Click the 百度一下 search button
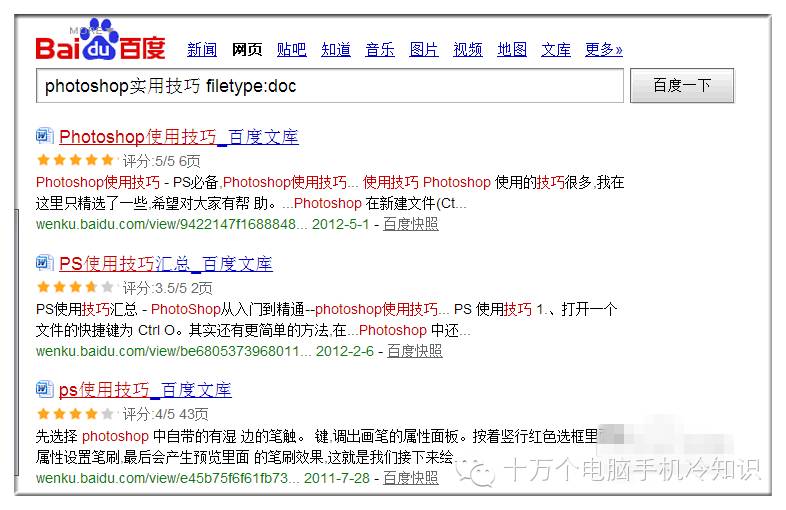786x510 pixels. tap(682, 86)
